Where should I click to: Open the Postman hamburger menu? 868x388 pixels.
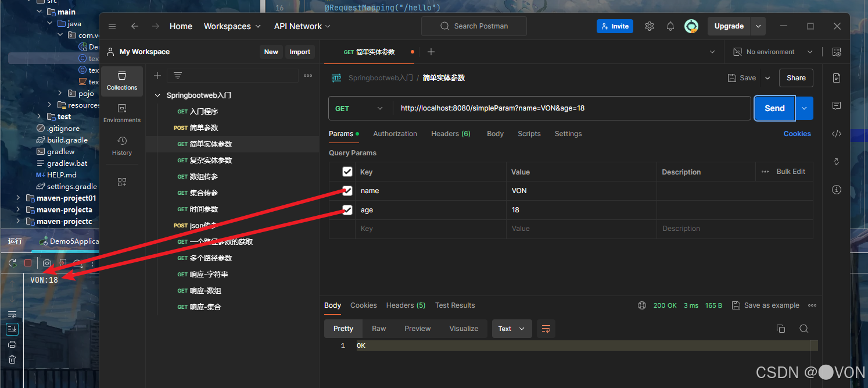[112, 26]
